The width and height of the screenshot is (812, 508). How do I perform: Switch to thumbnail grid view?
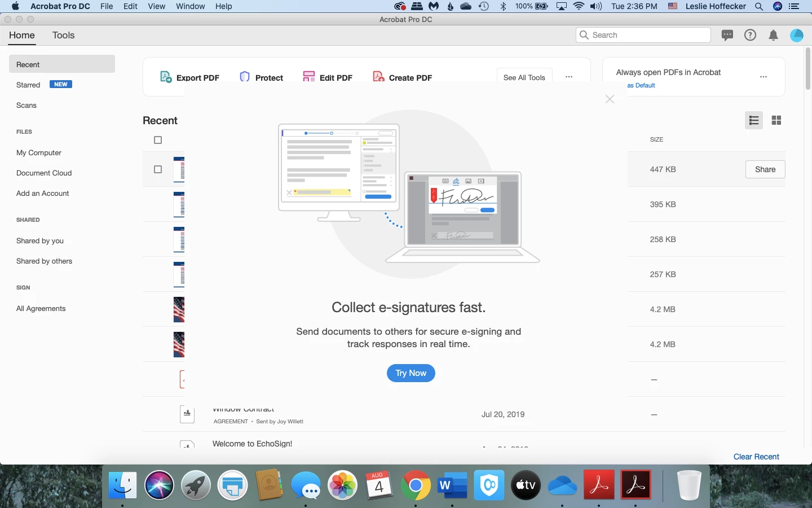[776, 120]
